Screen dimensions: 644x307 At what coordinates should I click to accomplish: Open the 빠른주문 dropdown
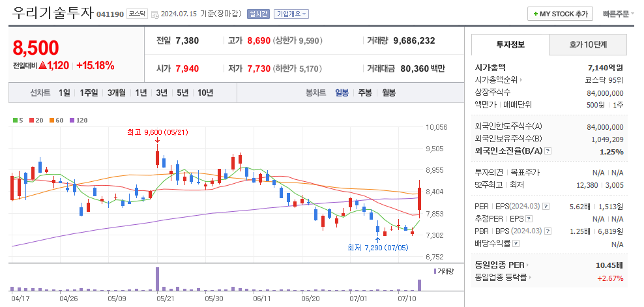point(618,14)
